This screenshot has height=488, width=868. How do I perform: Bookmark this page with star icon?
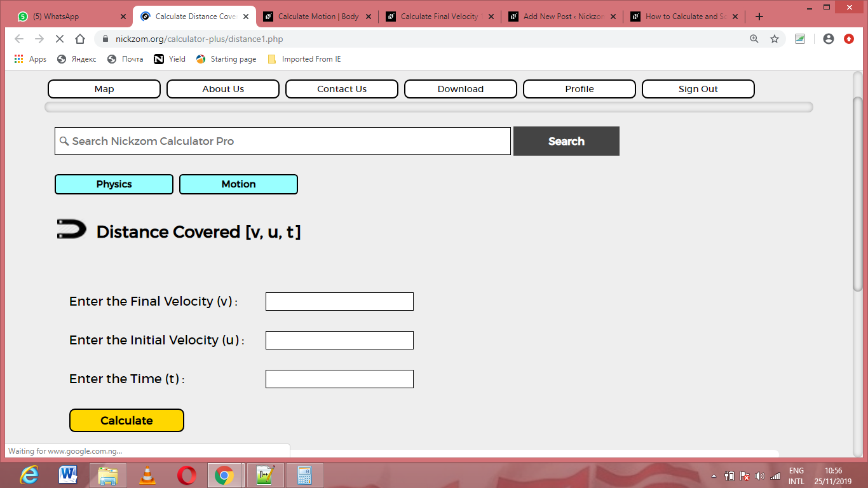pyautogui.click(x=775, y=39)
